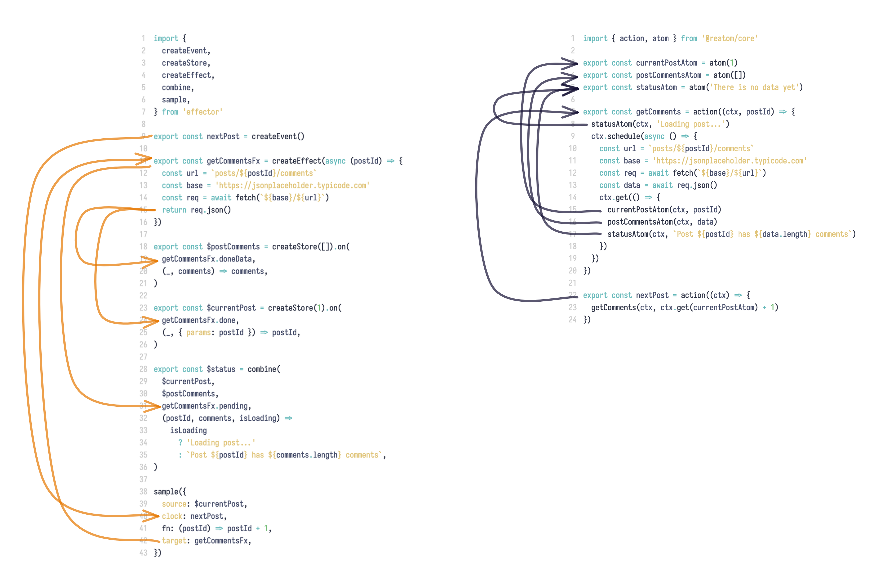The image size is (892, 588).
Task: Click 'effector' import string in left code
Action: click(x=203, y=112)
